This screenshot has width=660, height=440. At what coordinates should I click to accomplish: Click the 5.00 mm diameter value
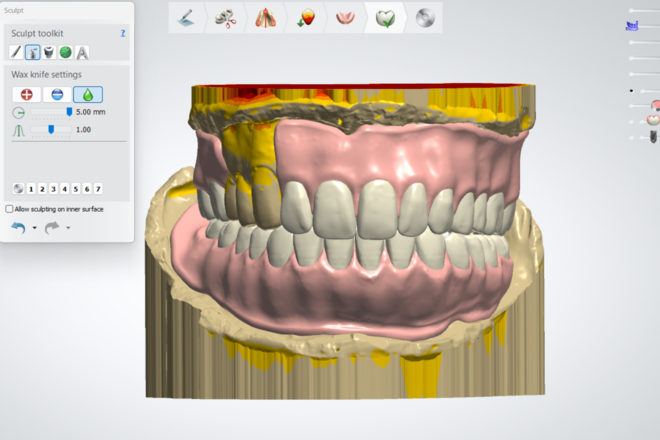(90, 112)
